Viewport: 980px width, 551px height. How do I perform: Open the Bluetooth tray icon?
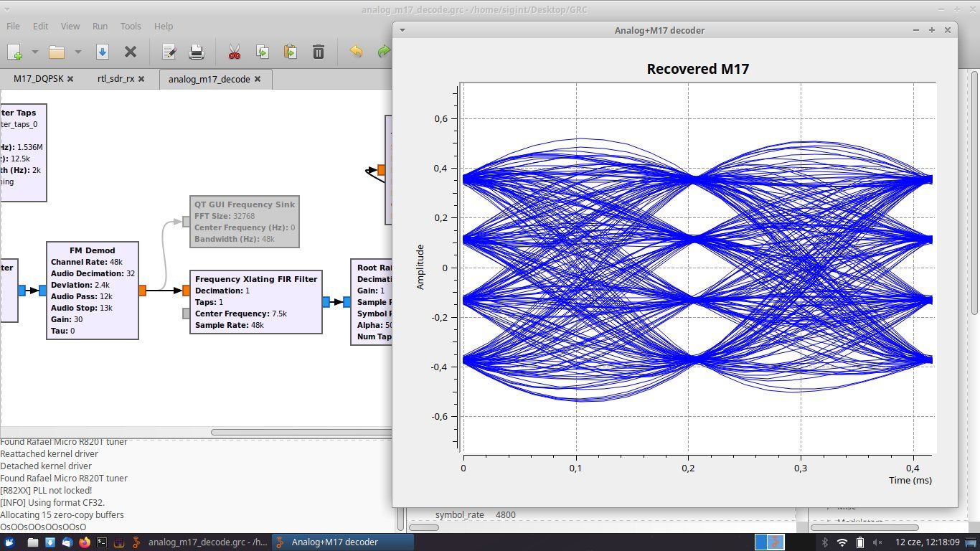tap(824, 542)
